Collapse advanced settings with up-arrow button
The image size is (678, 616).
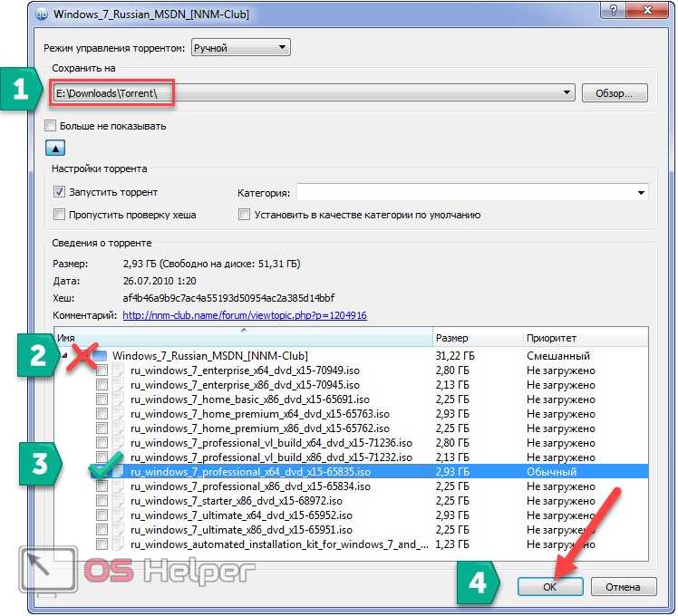pyautogui.click(x=55, y=148)
